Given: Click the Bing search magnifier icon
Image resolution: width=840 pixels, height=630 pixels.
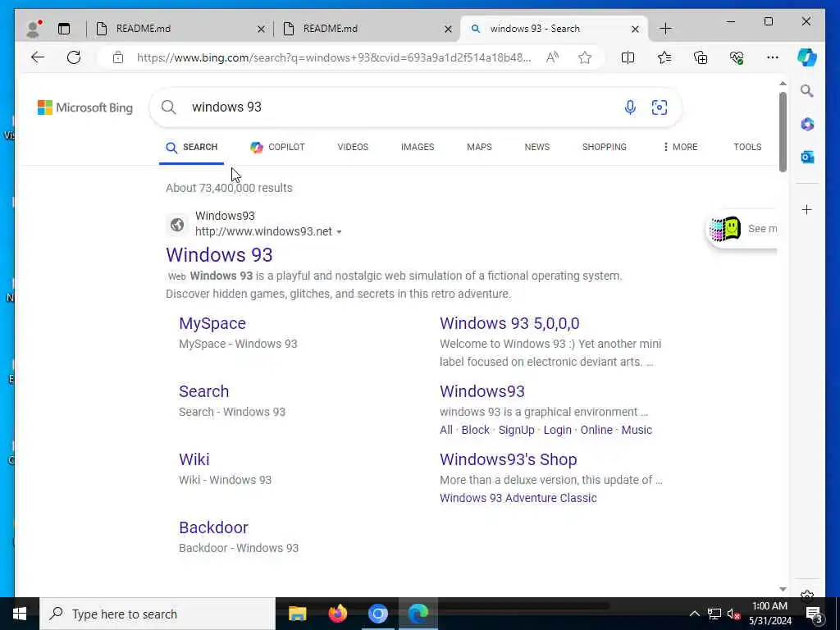Looking at the screenshot, I should click(x=169, y=107).
